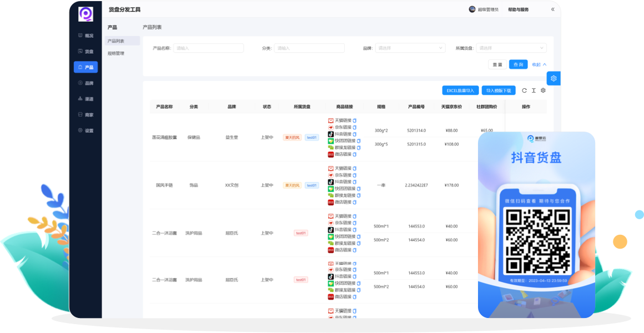Copy 天猫链接 for 莲花清瘟胶囊
This screenshot has height=333, width=644.
[354, 121]
